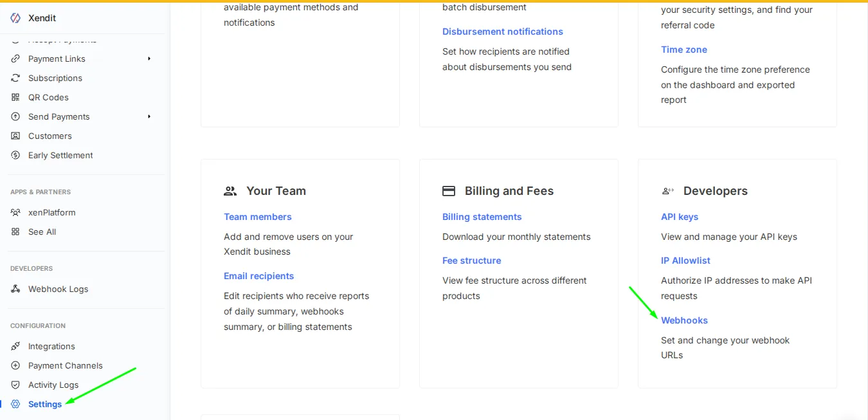Click the Settings gear icon
The image size is (868, 420).
(x=15, y=404)
